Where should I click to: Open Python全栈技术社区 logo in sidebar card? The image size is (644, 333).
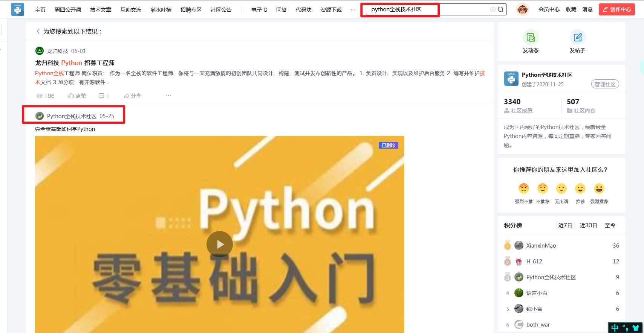click(x=511, y=79)
